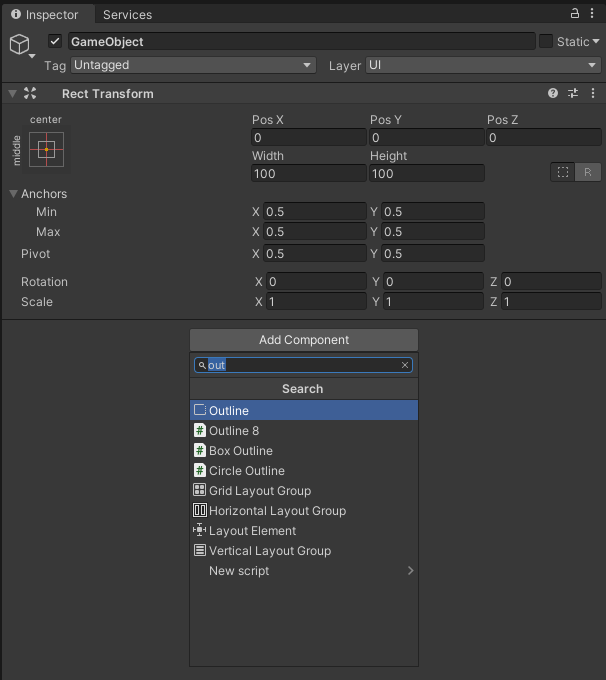The image size is (606, 680).
Task: Click the lock icon on Inspector tab bar
Action: click(575, 13)
